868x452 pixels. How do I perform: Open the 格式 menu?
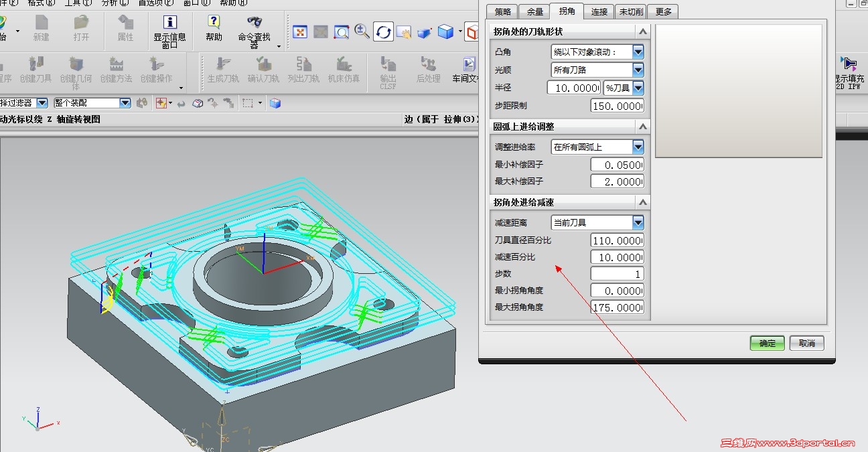tap(40, 3)
